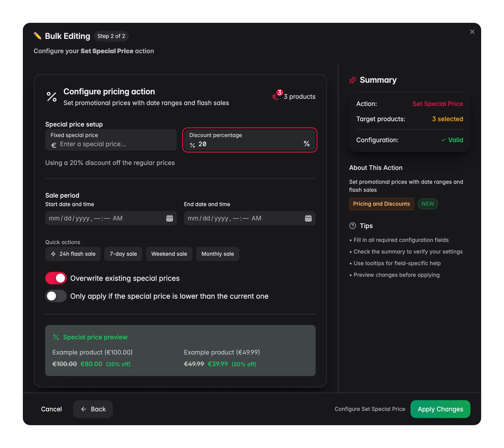The image size is (504, 448).
Task: Click the struck-through '€100.00' original price
Action: pos(65,364)
